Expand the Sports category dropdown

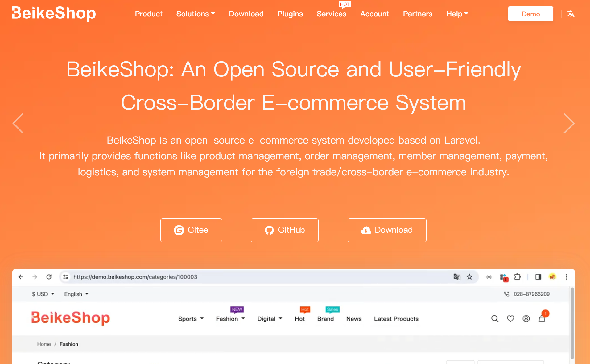[191, 319]
